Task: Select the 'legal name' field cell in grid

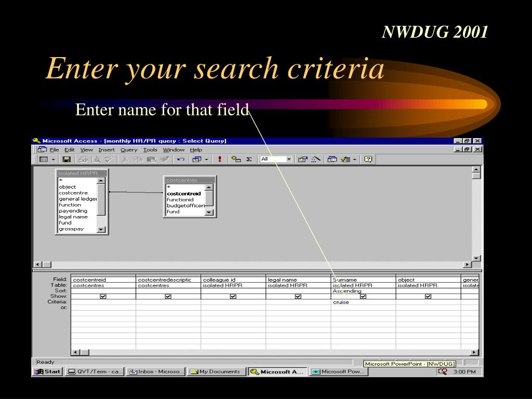Action: pos(298,280)
